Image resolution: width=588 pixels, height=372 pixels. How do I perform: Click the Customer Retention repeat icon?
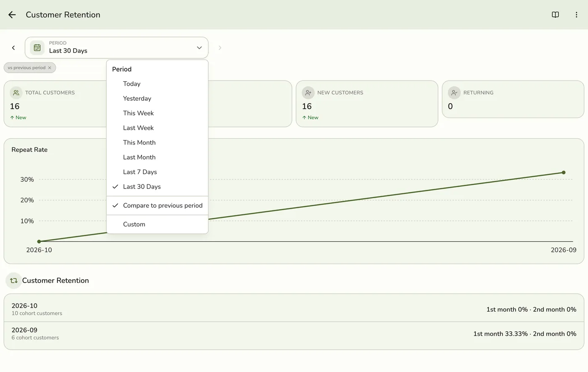tap(13, 280)
